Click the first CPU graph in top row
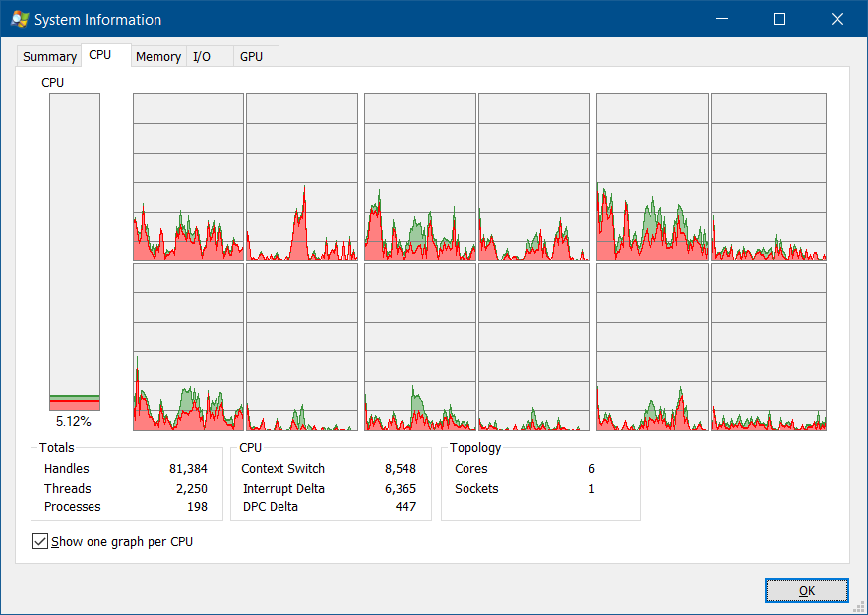Image resolution: width=868 pixels, height=615 pixels. 188,177
